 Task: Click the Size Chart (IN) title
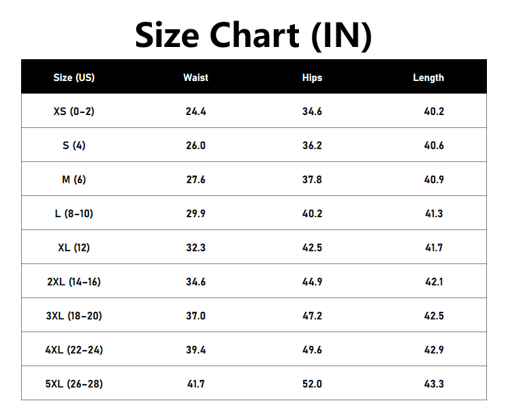coord(253,35)
